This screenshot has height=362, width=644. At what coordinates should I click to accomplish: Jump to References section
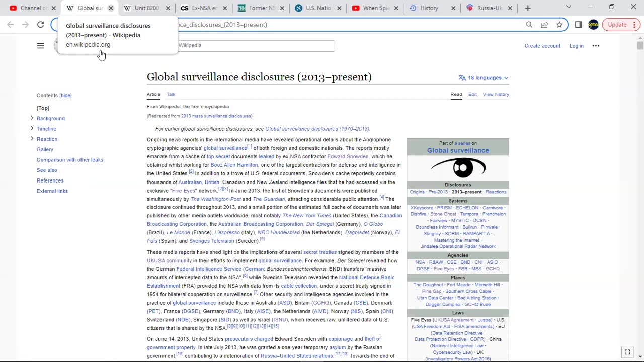point(50,180)
